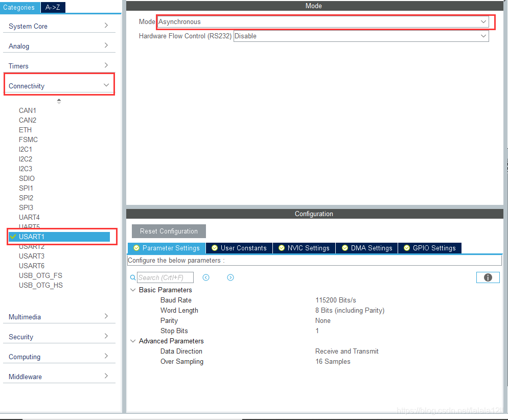Image resolution: width=508 pixels, height=420 pixels.
Task: Collapse the Basic Parameters group
Action: (133, 290)
